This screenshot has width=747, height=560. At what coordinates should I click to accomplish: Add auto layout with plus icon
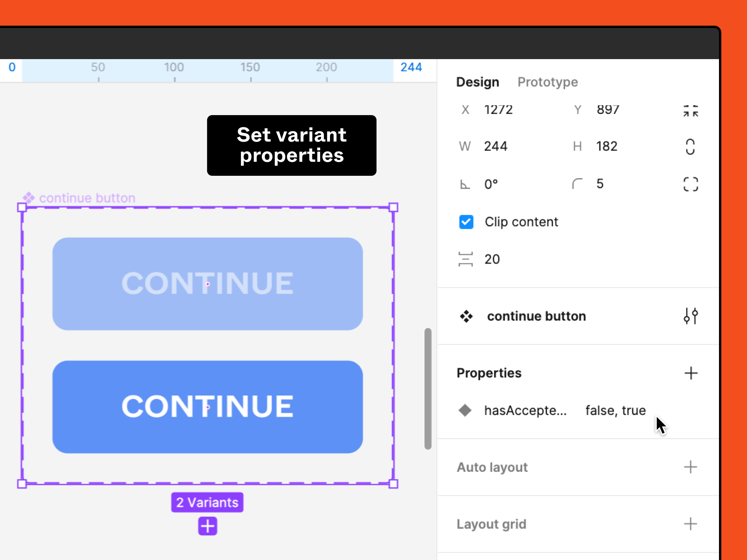(691, 467)
